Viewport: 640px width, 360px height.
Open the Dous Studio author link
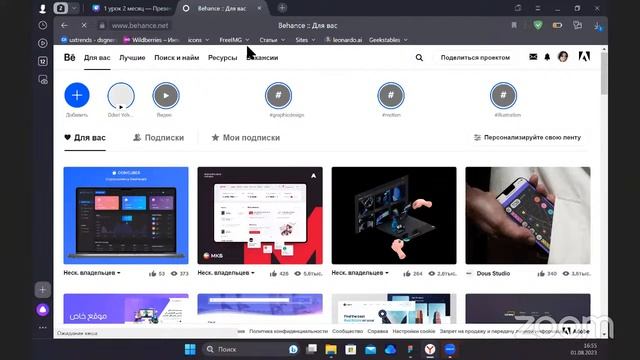click(493, 273)
